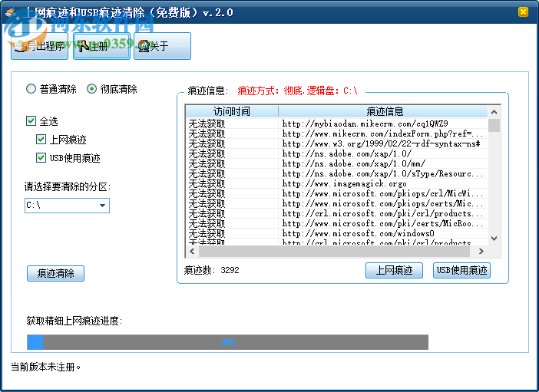This screenshot has width=539, height=392.
Task: Select row http://mybiaodan.mikecrm.com/cq1QWZ9
Action: (x=336, y=124)
